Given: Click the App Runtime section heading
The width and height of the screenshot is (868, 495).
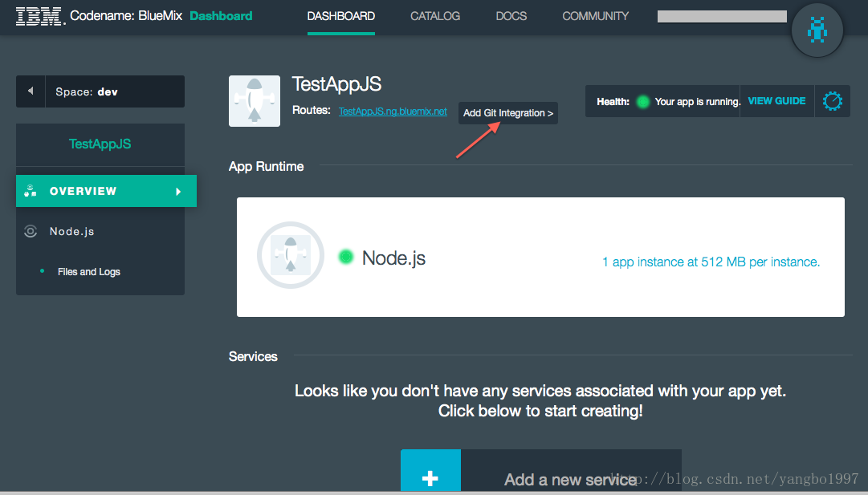Looking at the screenshot, I should pos(267,167).
